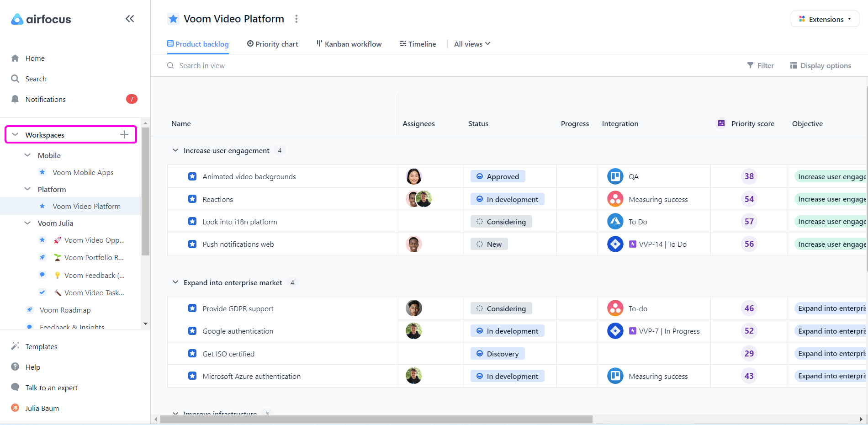Click the item icon for Animated video backgrounds
This screenshot has height=425, width=868.
[x=192, y=176]
